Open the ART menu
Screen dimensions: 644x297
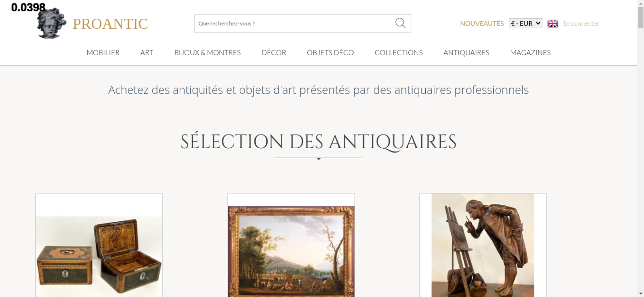click(147, 52)
